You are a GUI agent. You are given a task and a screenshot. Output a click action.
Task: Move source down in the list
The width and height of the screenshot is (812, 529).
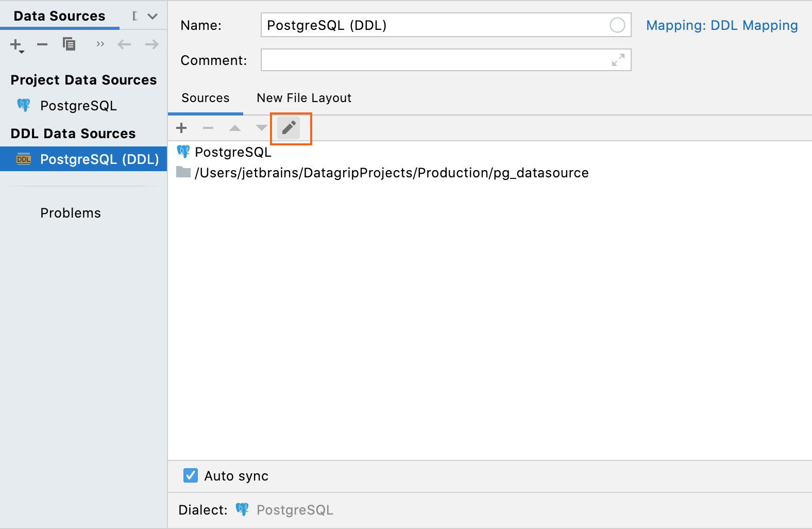(262, 128)
